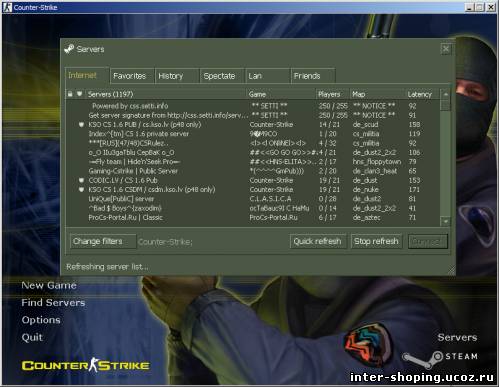Click the Servers link above Steam logo
Image resolution: width=499 pixels, height=387 pixels.
457,337
